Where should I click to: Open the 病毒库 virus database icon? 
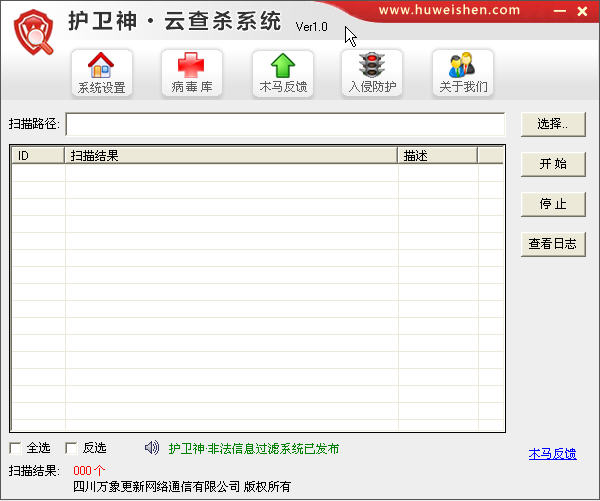[x=192, y=73]
